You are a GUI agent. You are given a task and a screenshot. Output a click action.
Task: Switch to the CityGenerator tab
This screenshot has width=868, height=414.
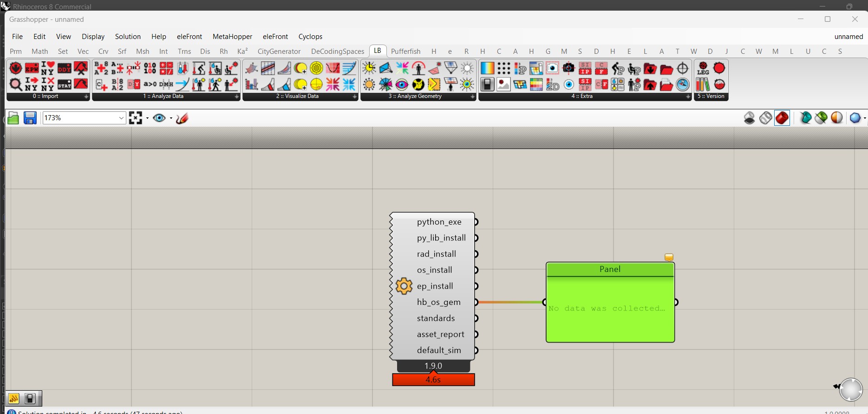(279, 52)
